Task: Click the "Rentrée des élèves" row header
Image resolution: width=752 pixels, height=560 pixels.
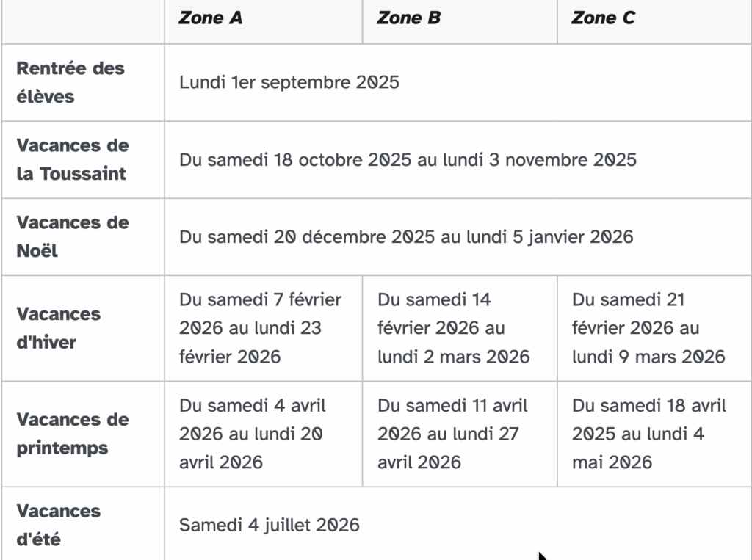Action: pyautogui.click(x=70, y=82)
